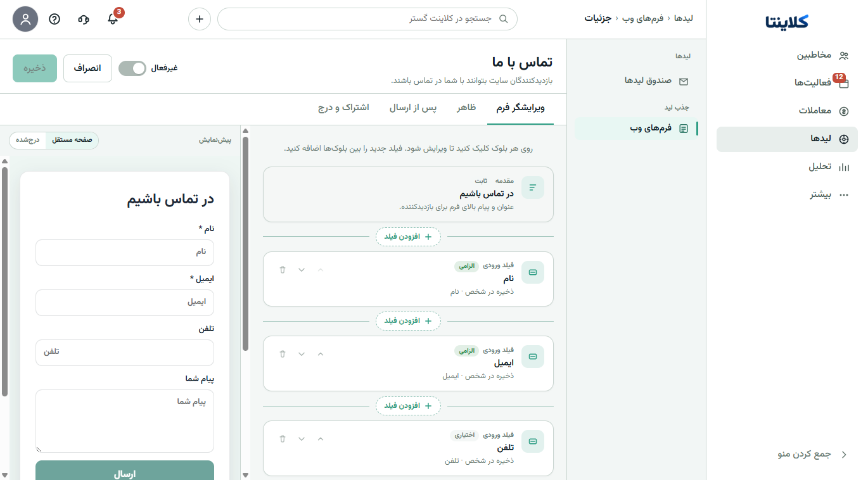Click the الزامی badge on ایمیل block

[467, 350]
